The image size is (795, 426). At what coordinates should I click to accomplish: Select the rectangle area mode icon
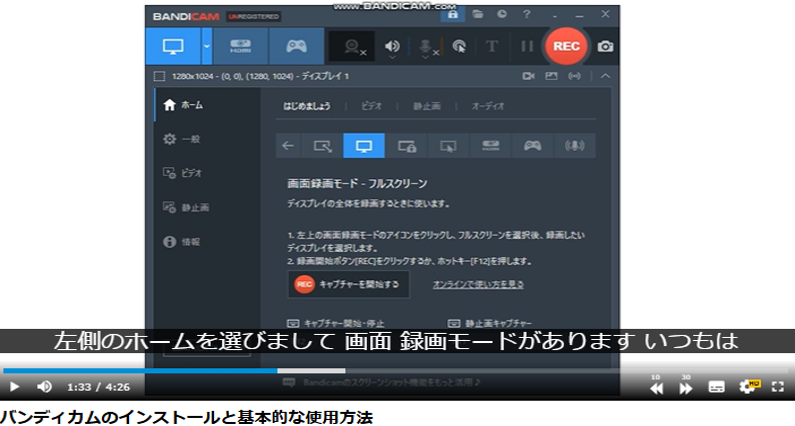tap(322, 146)
